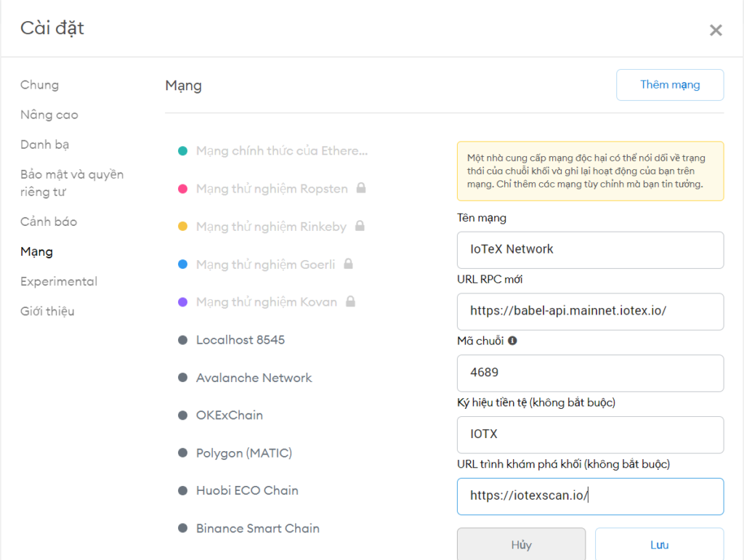744x560 pixels.
Task: Focus the Tên mạng field with IoTeX Network
Action: 590,250
